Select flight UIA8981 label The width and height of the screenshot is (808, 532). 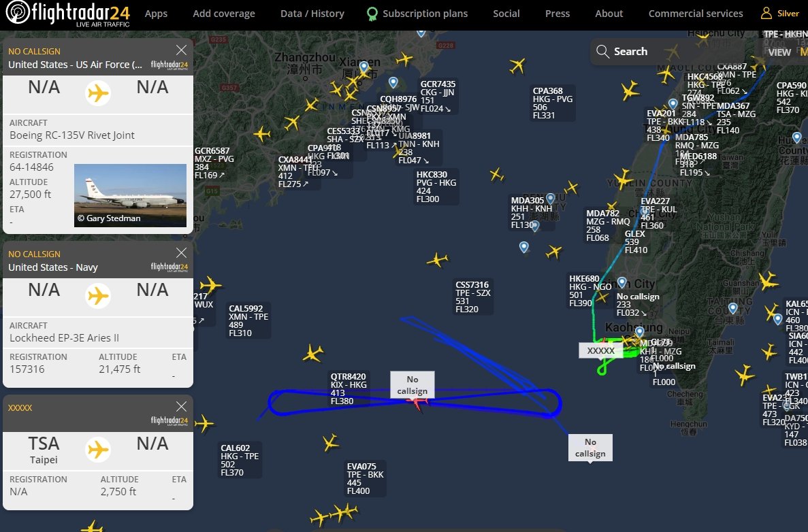coord(419,148)
